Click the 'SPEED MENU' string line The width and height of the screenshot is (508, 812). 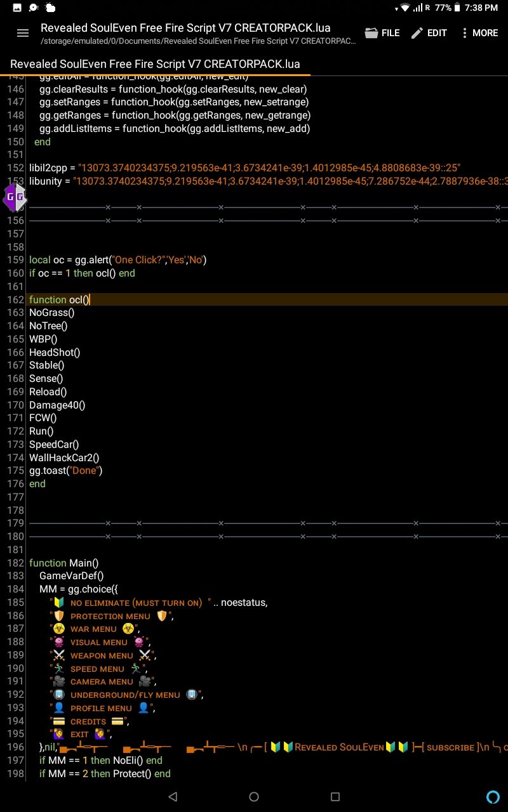click(x=98, y=669)
